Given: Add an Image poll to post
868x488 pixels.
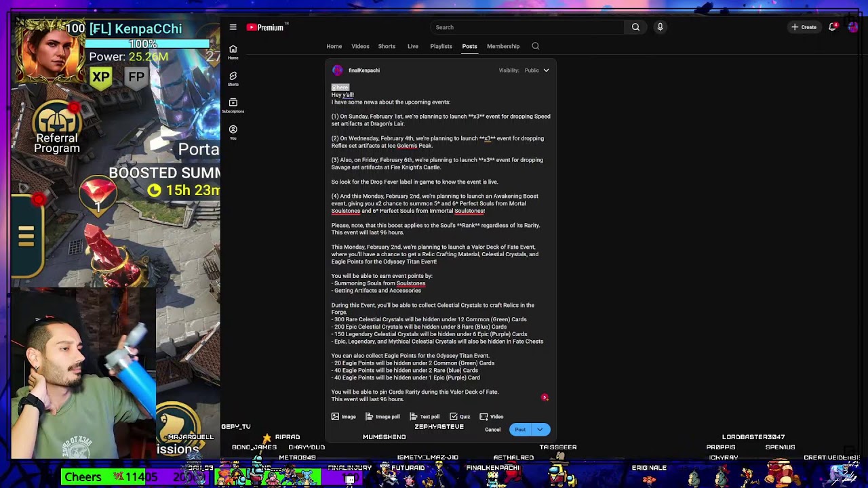Looking at the screenshot, I should click(382, 417).
